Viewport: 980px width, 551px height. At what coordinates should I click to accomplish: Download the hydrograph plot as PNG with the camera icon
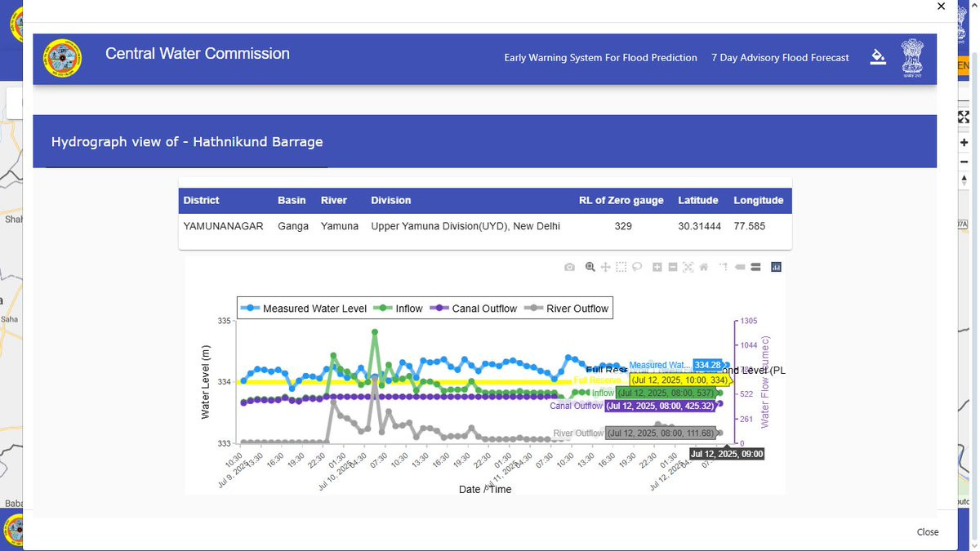(x=569, y=267)
